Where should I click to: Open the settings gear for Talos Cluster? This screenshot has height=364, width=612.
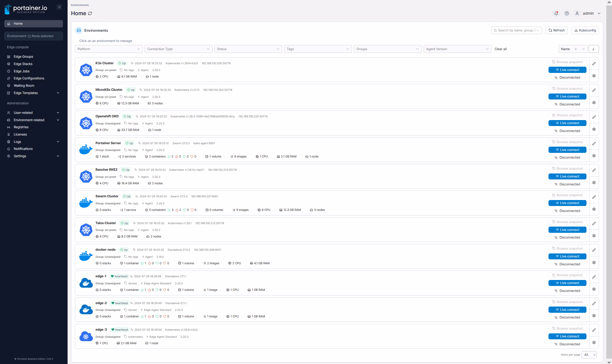tap(594, 236)
